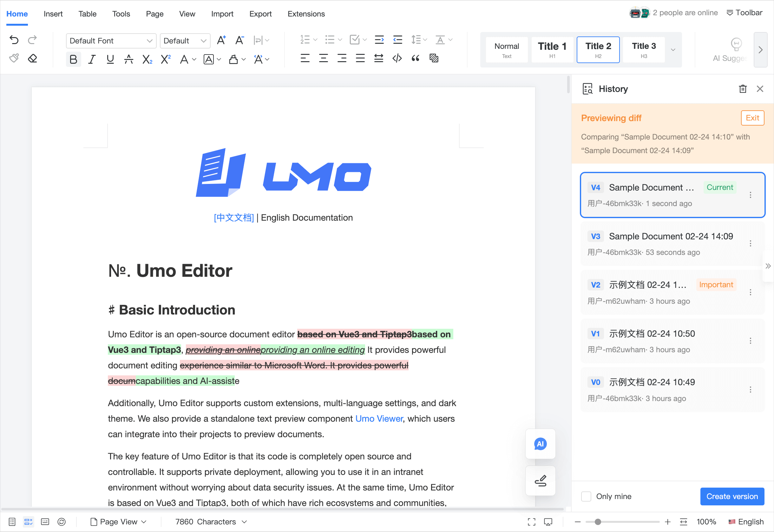Select the subscript icon
The height and width of the screenshot is (532, 774).
point(147,59)
